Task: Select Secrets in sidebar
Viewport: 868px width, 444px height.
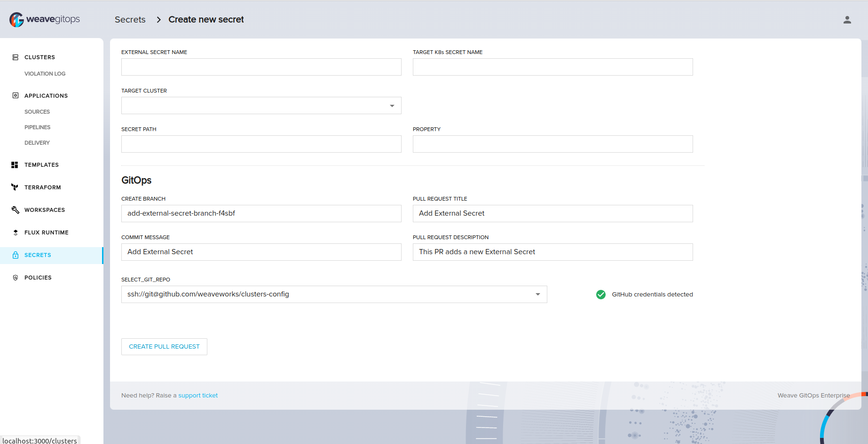Action: 52,255
